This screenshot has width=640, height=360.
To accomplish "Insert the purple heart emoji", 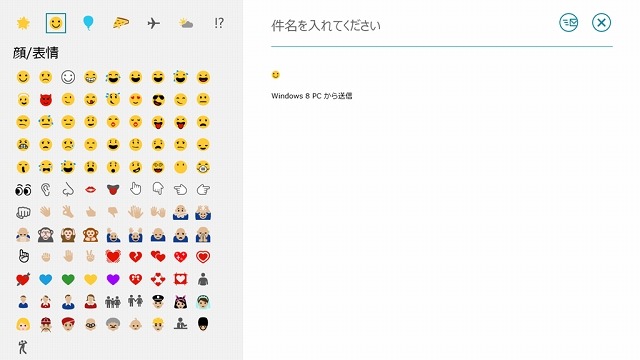I will tap(113, 279).
